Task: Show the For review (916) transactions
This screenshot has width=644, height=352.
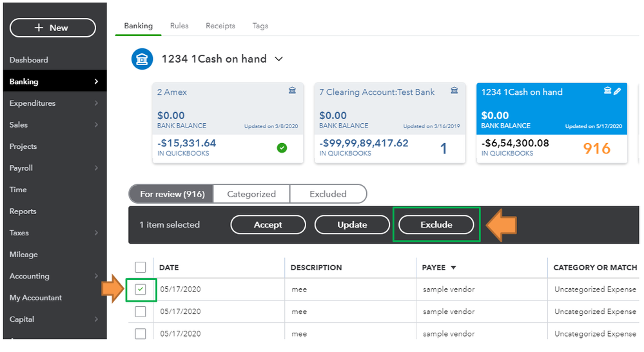Action: 172,194
